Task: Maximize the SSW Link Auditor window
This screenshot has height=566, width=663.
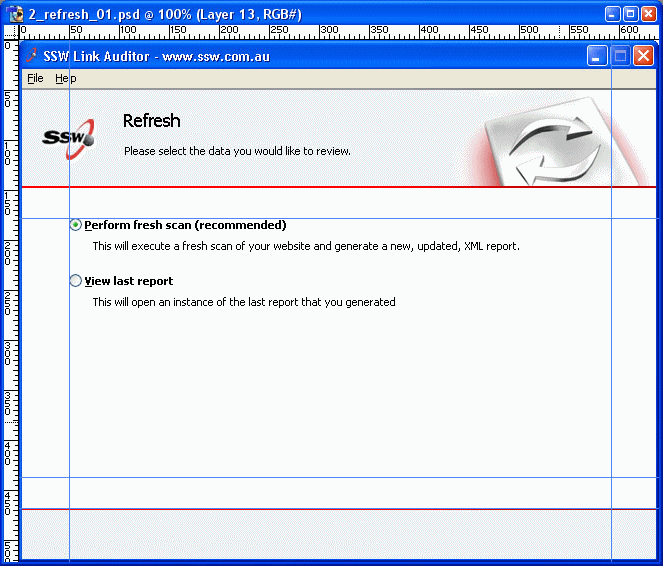Action: (x=620, y=56)
